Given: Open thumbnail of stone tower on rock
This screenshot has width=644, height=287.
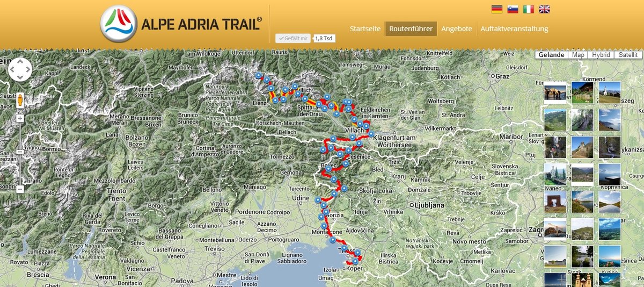Looking at the screenshot, I should pos(582,147).
